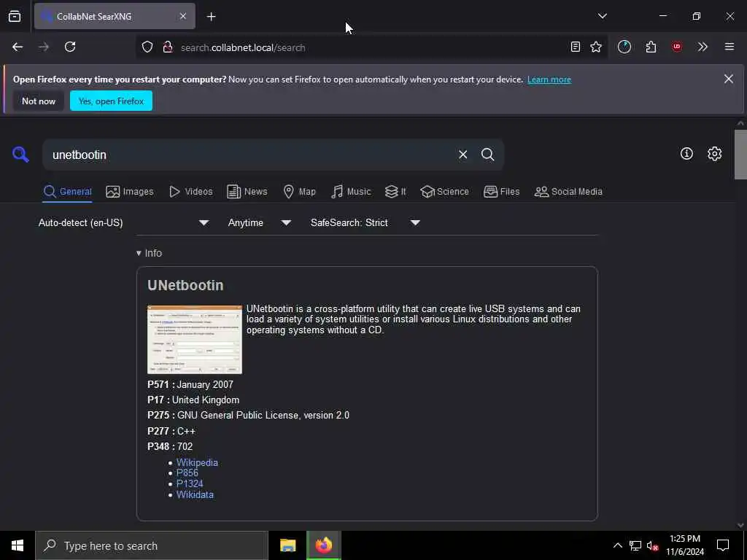Screen dimensions: 747x560
Task: Click the SearXNG magnifier logo
Action: 20,155
